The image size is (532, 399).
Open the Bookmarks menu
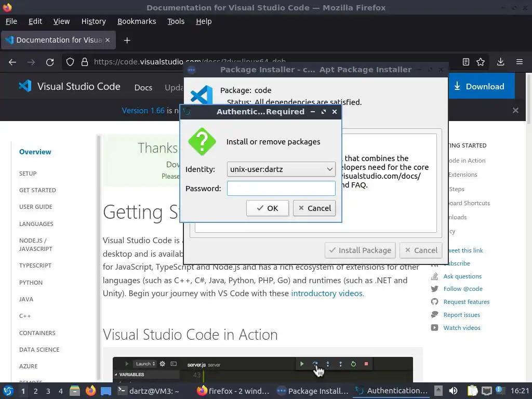pos(137,21)
